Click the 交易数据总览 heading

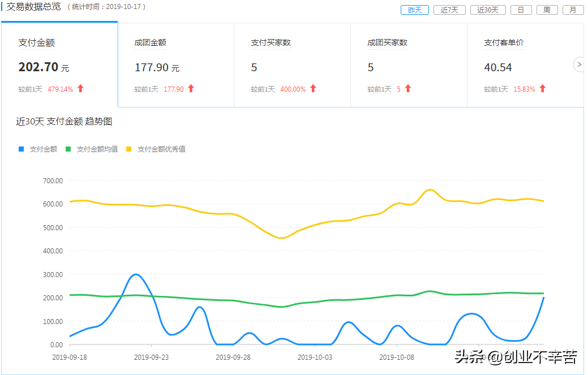click(33, 7)
